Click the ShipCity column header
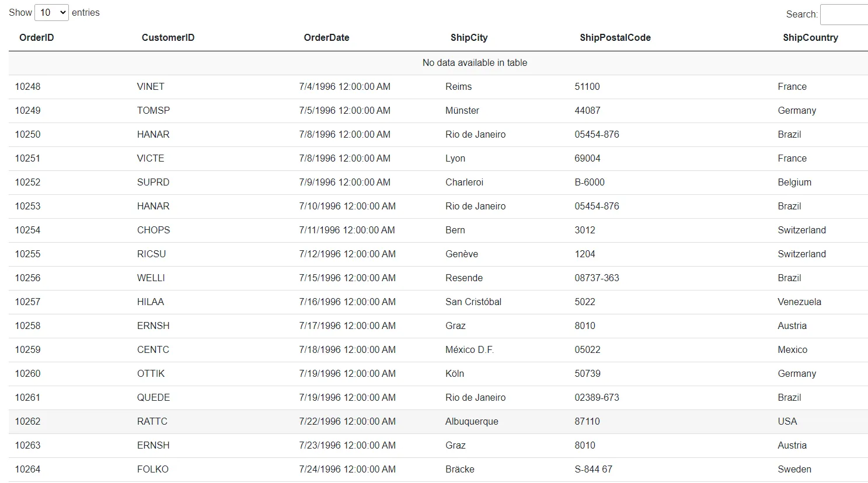 (469, 38)
